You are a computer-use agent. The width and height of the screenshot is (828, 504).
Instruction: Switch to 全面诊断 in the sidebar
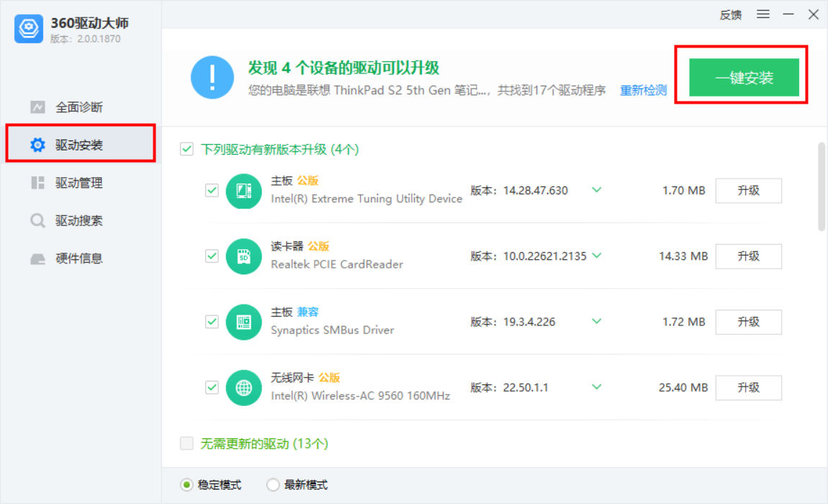[x=79, y=107]
